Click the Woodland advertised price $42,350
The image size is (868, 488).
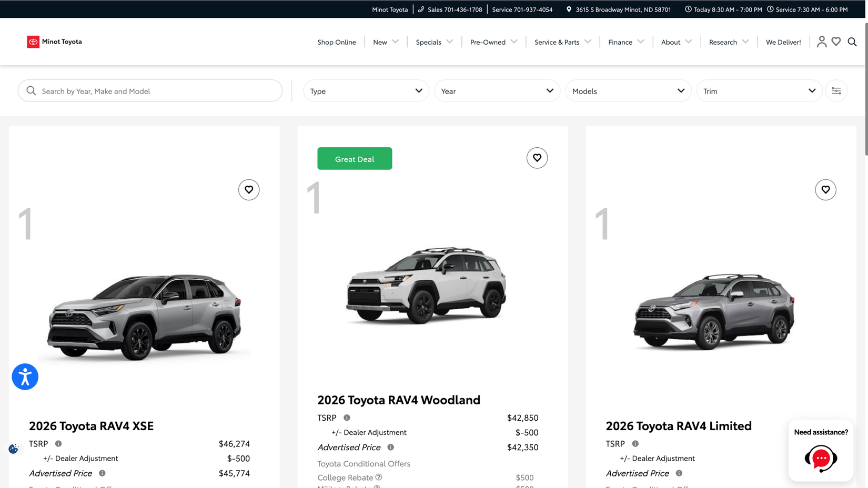pos(522,448)
